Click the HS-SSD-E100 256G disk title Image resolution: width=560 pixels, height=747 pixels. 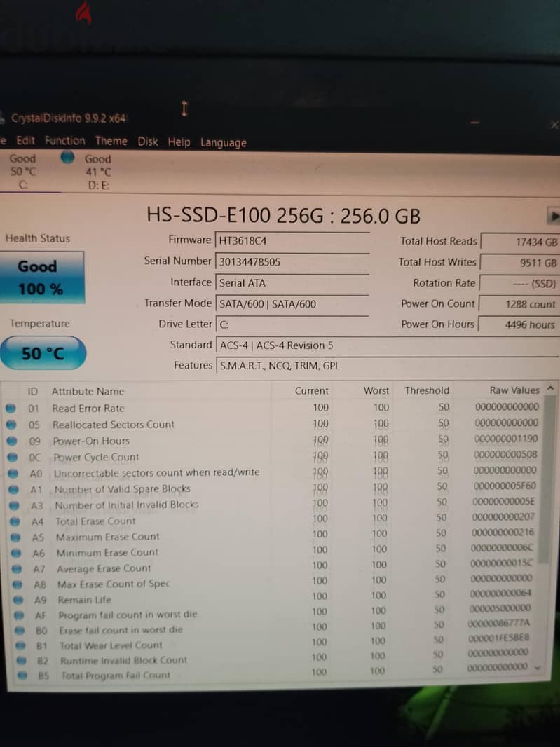(283, 215)
